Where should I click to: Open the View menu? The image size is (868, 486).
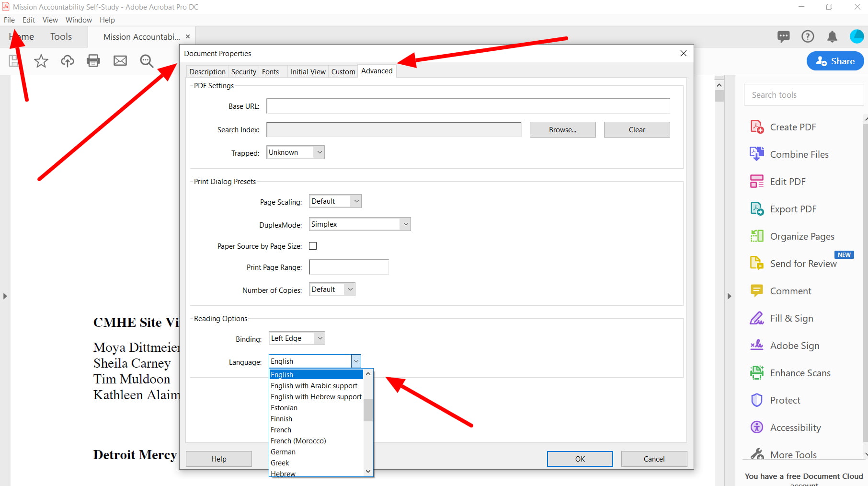50,20
